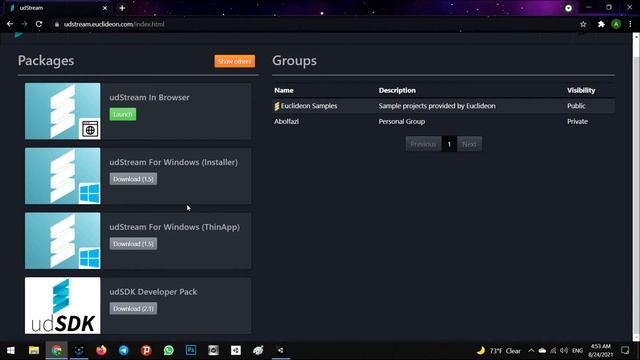640x360 pixels.
Task: Click the Description column header
Action: pyautogui.click(x=397, y=90)
